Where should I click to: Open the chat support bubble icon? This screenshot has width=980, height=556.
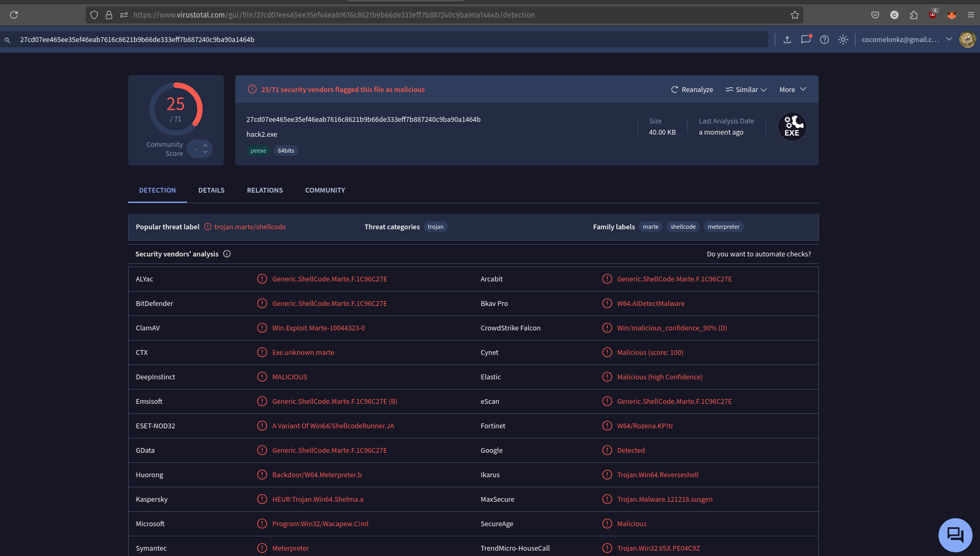955,535
